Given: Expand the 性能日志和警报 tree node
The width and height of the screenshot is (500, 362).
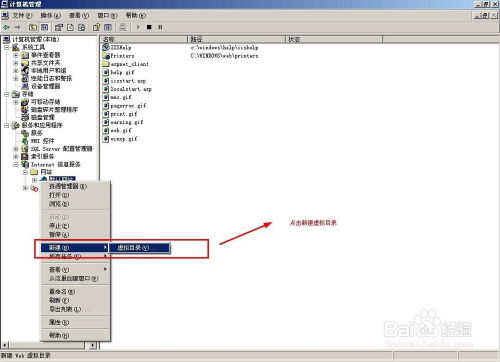Looking at the screenshot, I should click(x=16, y=78).
